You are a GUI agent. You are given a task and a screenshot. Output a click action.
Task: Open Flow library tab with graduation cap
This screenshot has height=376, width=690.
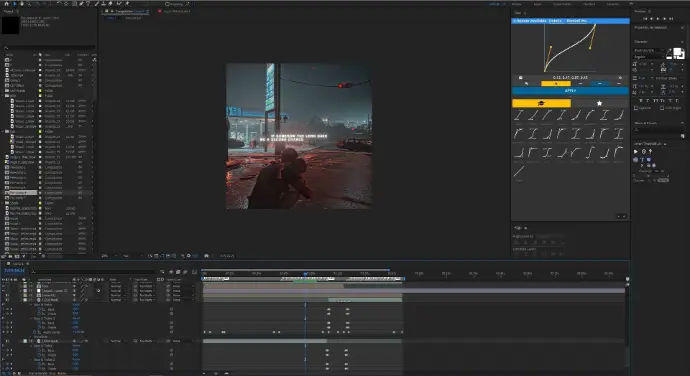(541, 103)
